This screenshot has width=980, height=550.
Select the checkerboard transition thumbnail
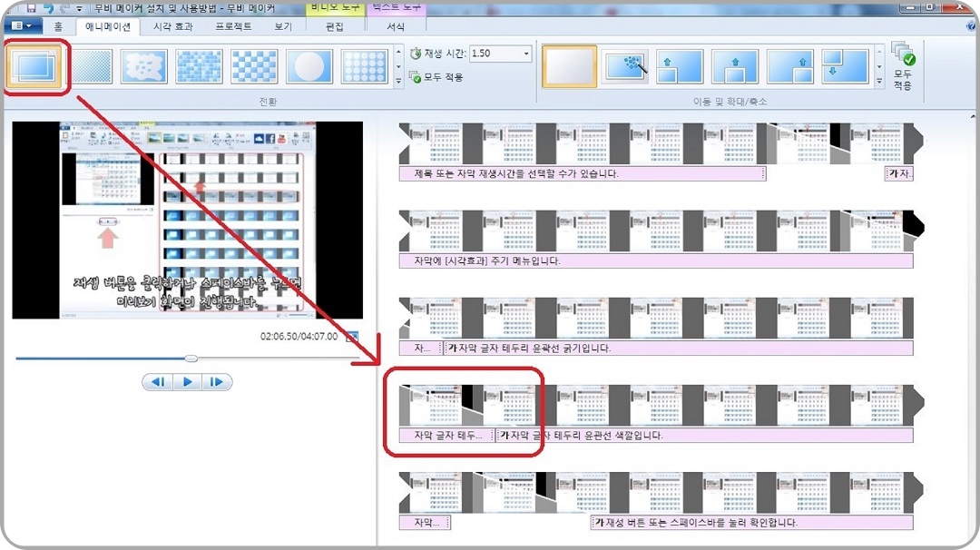tap(254, 66)
